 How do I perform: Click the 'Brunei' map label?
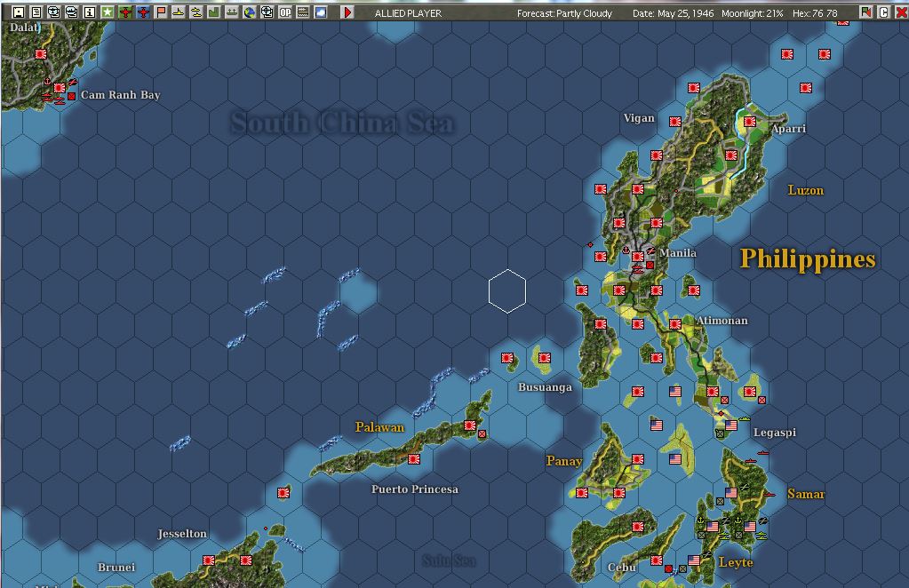[x=116, y=568]
